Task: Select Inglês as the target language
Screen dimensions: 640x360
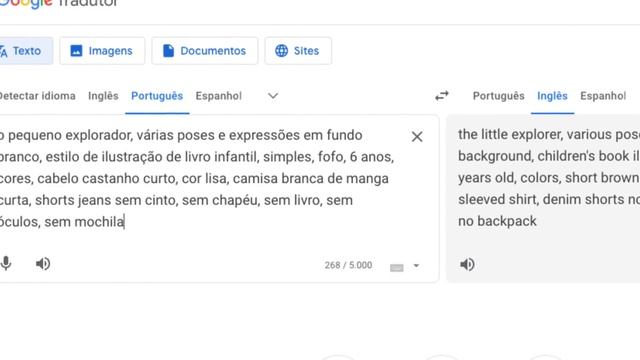Action: [552, 96]
